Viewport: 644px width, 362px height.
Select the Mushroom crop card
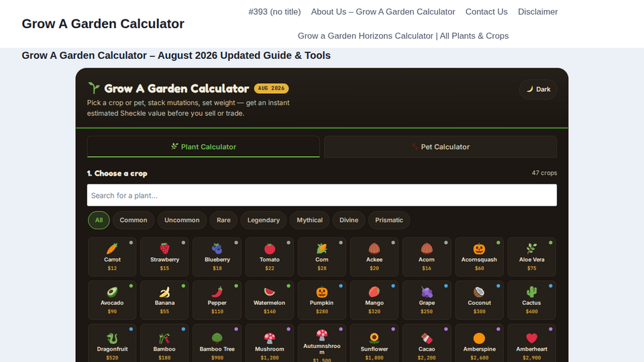[270, 344]
